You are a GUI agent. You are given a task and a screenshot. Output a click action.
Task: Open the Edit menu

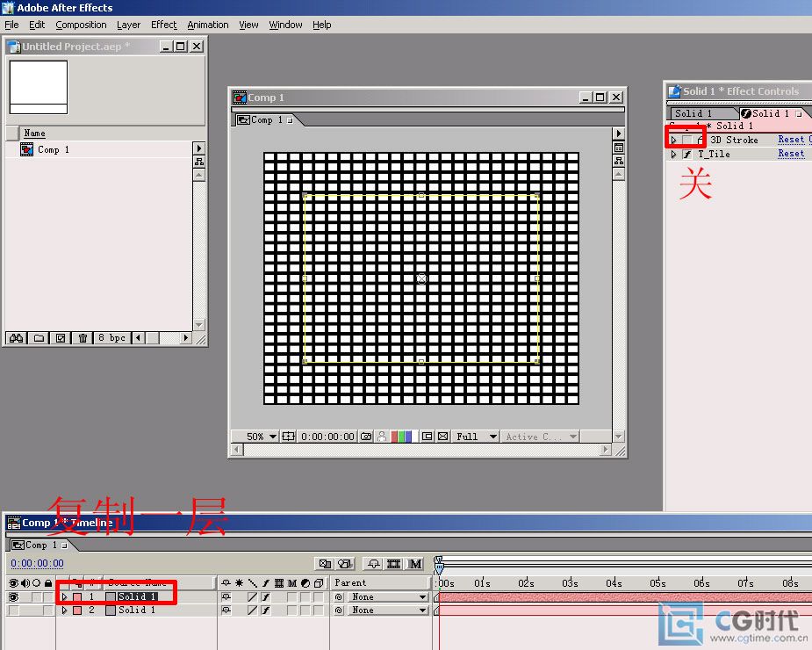coord(37,25)
